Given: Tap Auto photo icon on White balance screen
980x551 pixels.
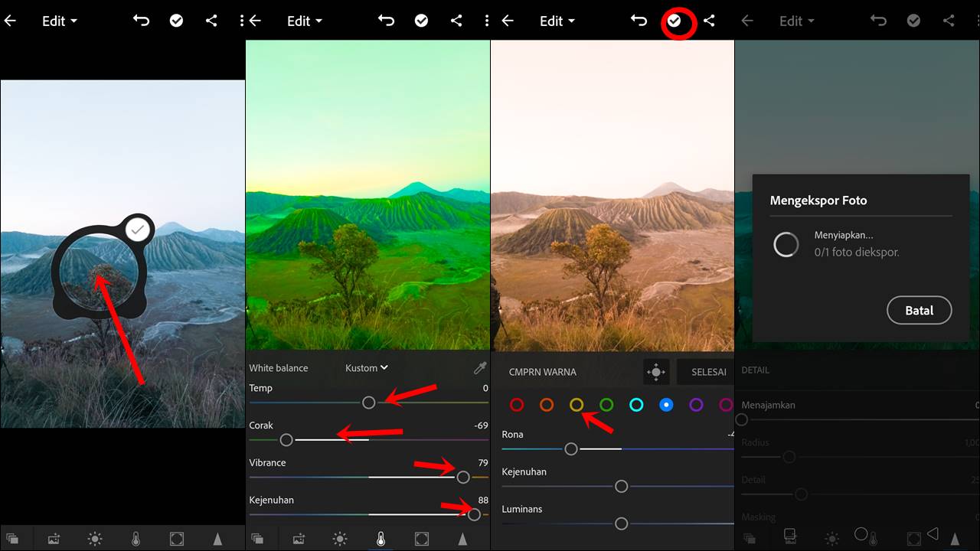Looking at the screenshot, I should [x=299, y=539].
